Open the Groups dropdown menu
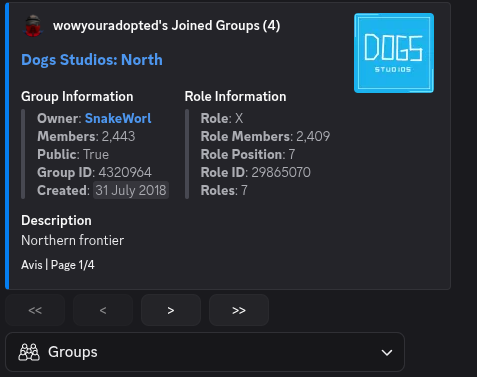 (205, 352)
